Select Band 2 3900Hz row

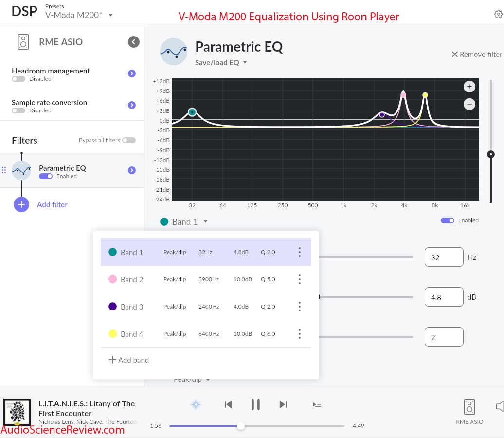tap(206, 279)
